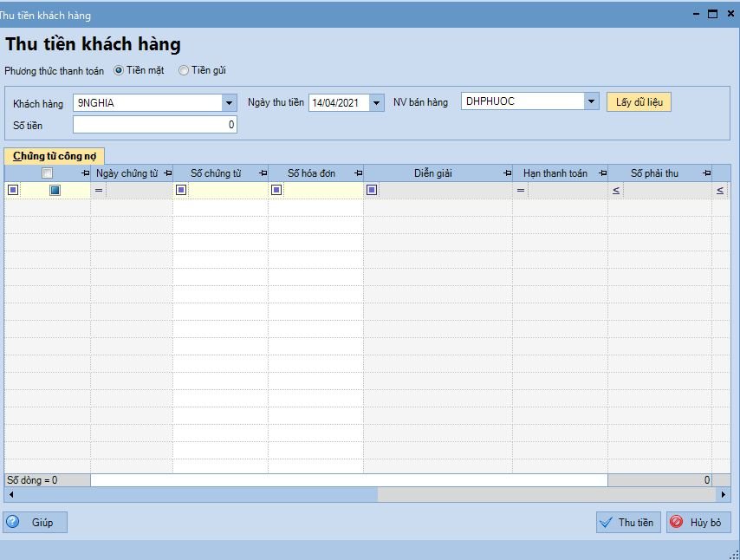Open the Ngày thu tiền date picker
Image resolution: width=740 pixels, height=560 pixels.
[376, 102]
